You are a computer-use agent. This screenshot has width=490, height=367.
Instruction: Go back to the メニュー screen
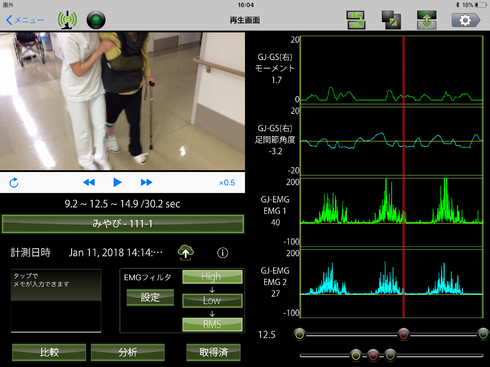coord(25,20)
